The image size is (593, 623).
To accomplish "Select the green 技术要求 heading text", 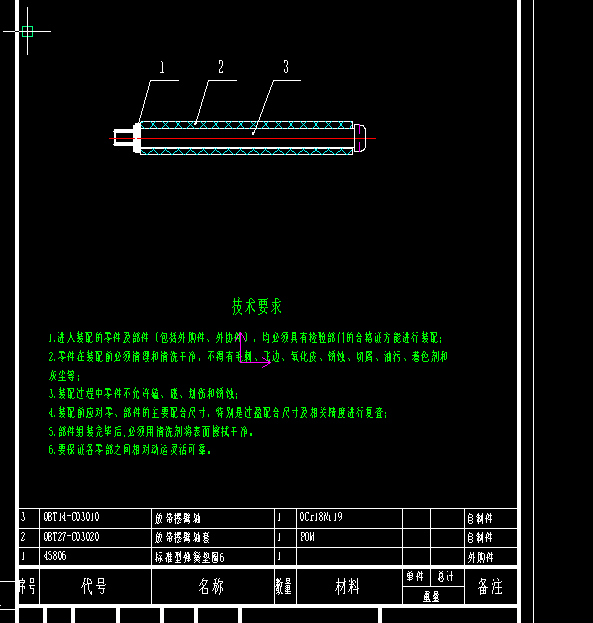I will point(257,307).
